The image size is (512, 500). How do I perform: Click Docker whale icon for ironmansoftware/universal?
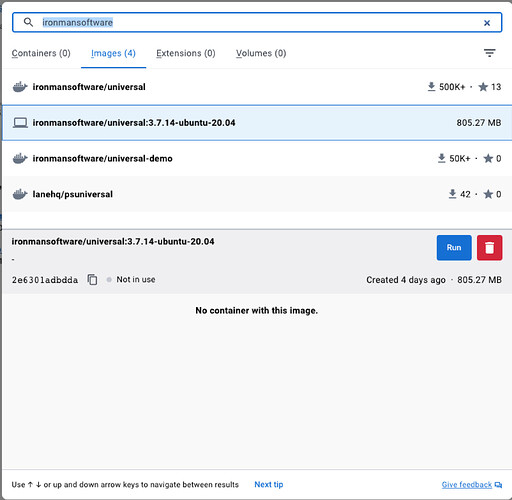tap(20, 87)
